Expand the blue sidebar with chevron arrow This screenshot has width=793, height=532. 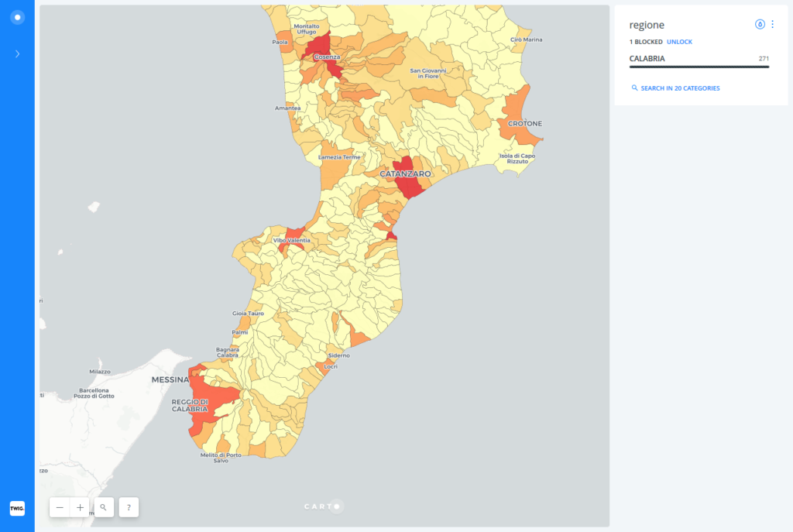click(17, 54)
